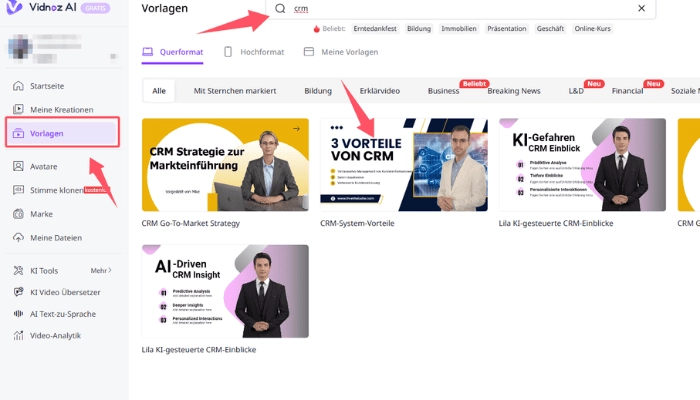This screenshot has height=400, width=700.
Task: Open the AI-Driven CRM Insight thumbnail
Action: tap(225, 291)
